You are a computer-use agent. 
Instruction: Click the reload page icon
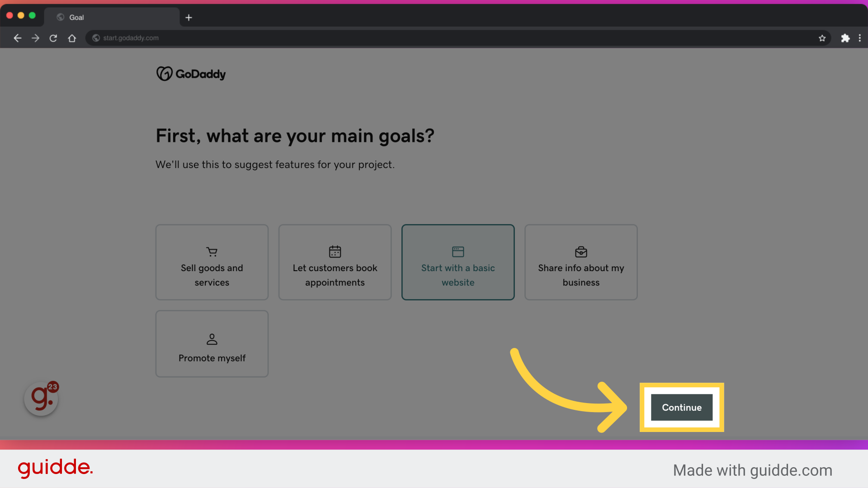[53, 38]
